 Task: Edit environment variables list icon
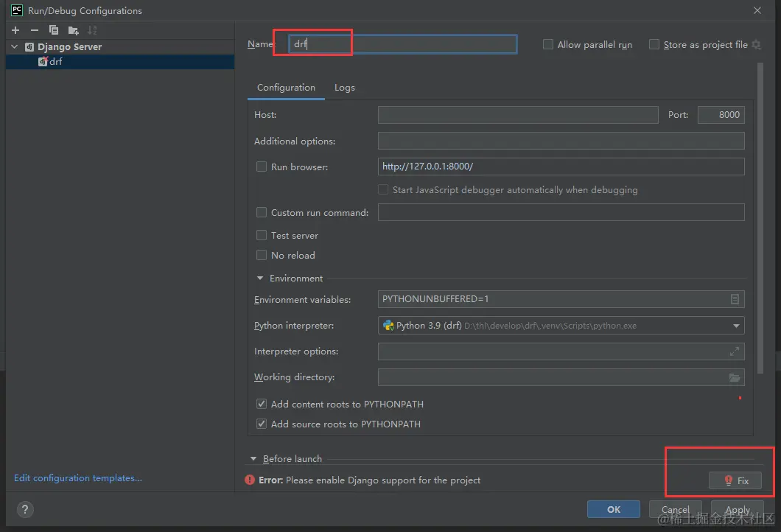coord(734,299)
